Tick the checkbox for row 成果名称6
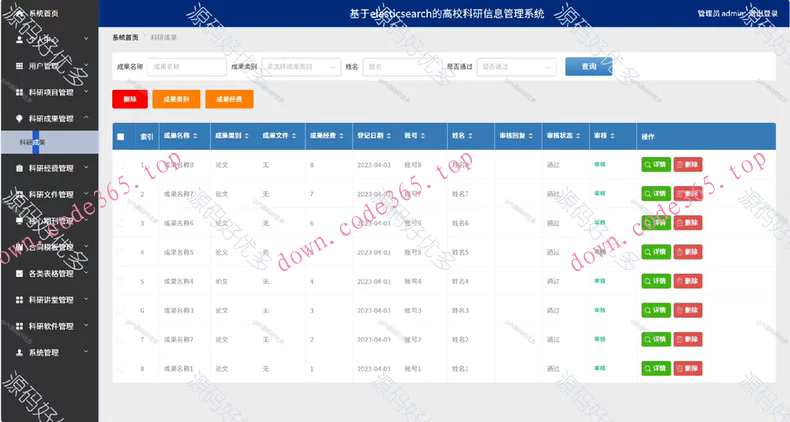 coord(120,223)
